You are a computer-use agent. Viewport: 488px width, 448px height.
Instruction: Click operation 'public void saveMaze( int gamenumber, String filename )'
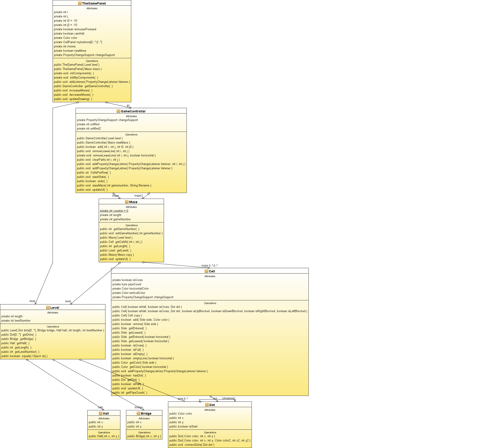pyautogui.click(x=114, y=186)
